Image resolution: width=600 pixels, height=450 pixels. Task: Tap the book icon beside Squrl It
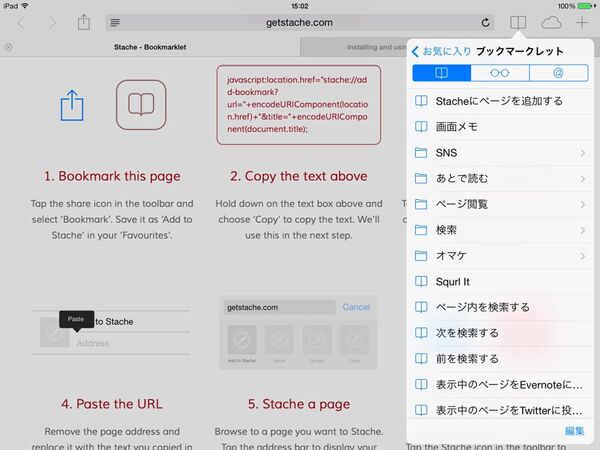421,282
